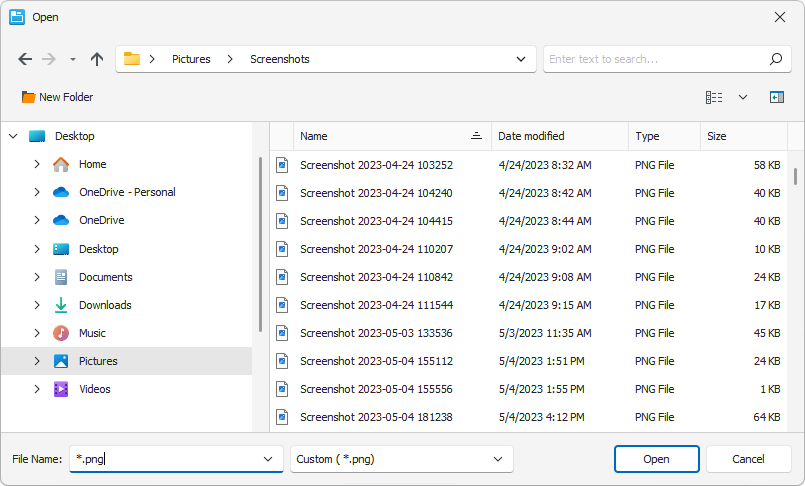Screen dimensions: 805x486
Task: Open the address bar path dropdown
Action: [520, 59]
